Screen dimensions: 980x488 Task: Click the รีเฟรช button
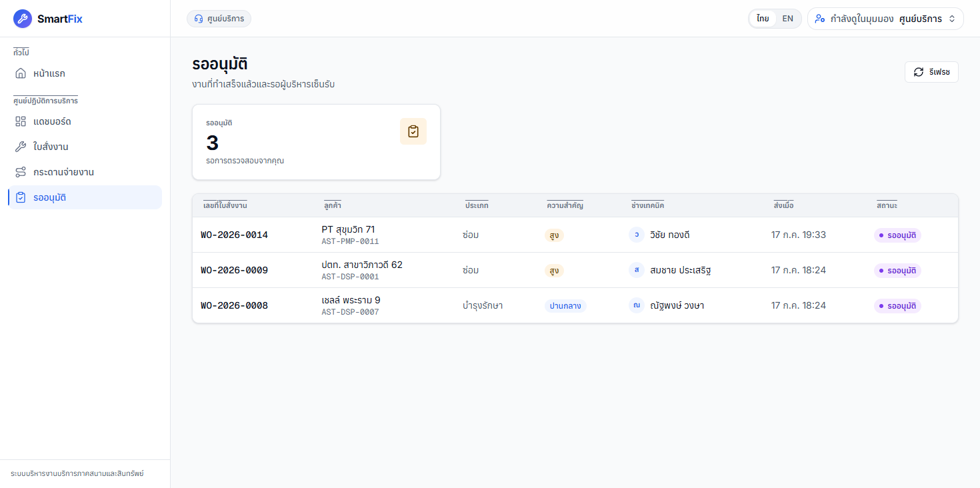click(931, 72)
